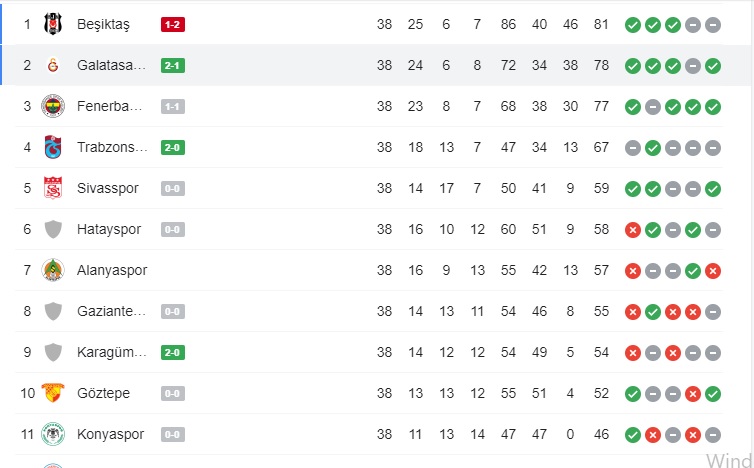Click Trabzonspor's green 2-0 result badge
Viewport: 754px width, 468px height.
(x=172, y=147)
